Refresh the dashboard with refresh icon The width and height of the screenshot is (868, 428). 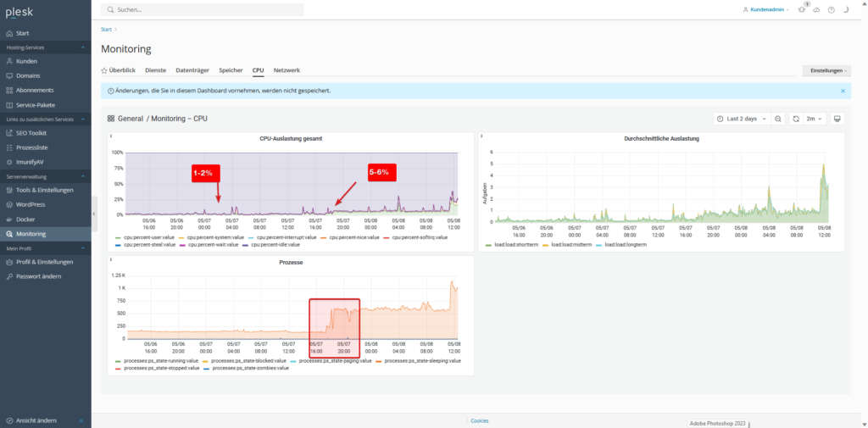point(795,119)
